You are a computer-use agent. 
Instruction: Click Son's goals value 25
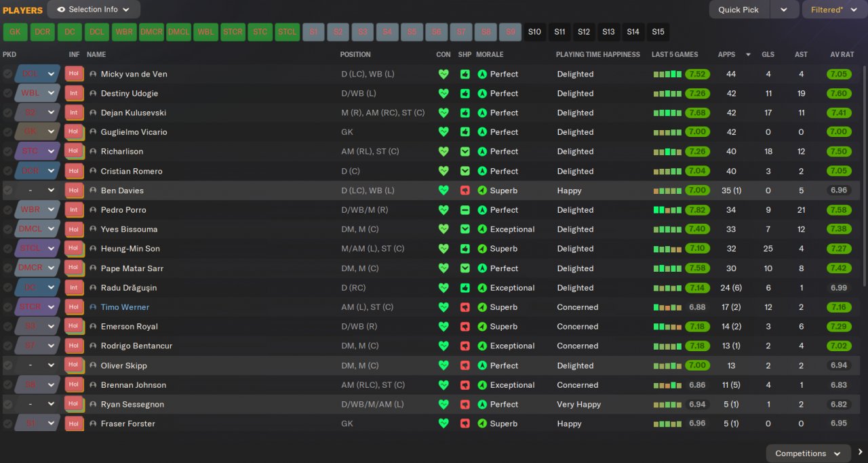(768, 249)
